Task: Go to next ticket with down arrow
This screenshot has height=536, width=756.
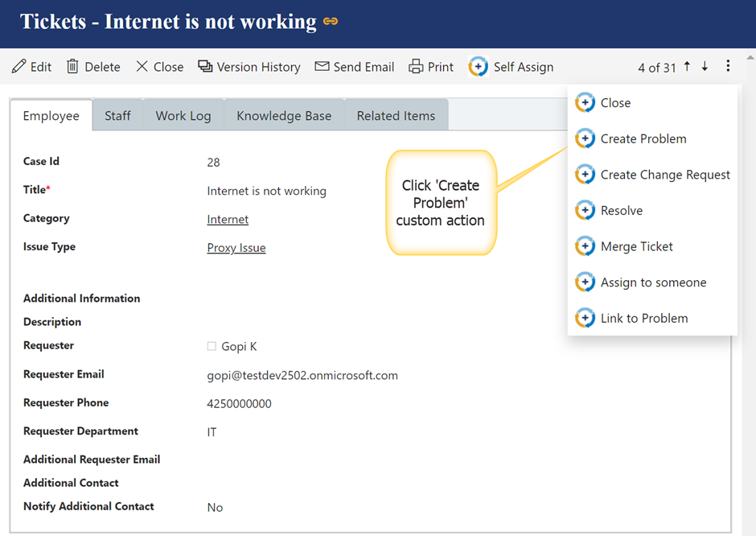Action: point(705,67)
